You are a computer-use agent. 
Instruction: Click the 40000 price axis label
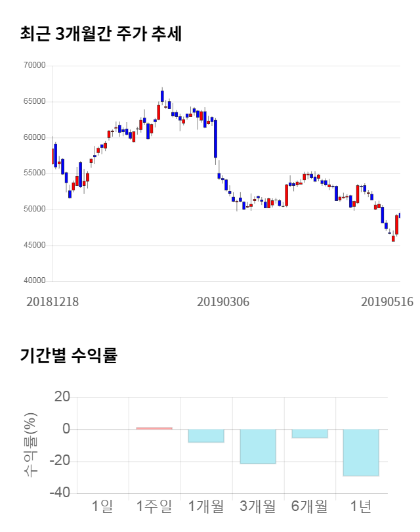click(x=33, y=281)
